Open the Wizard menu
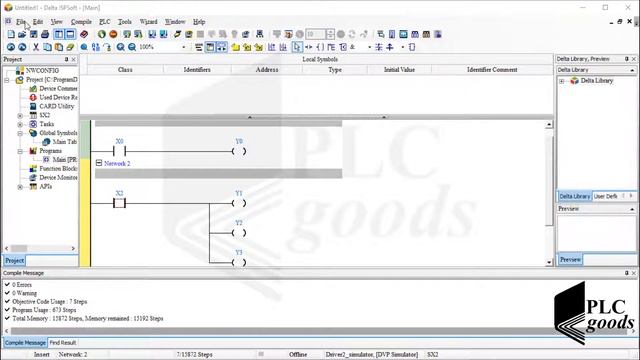640x360 pixels. pyautogui.click(x=148, y=22)
